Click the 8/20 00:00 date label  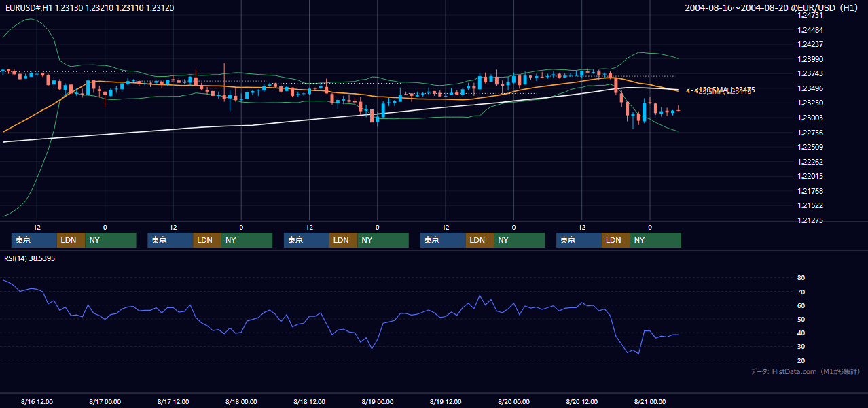[513, 401]
